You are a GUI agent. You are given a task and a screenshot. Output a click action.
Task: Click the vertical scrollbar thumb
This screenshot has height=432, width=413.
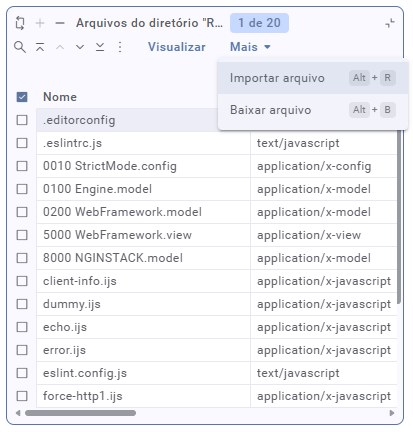(399, 217)
